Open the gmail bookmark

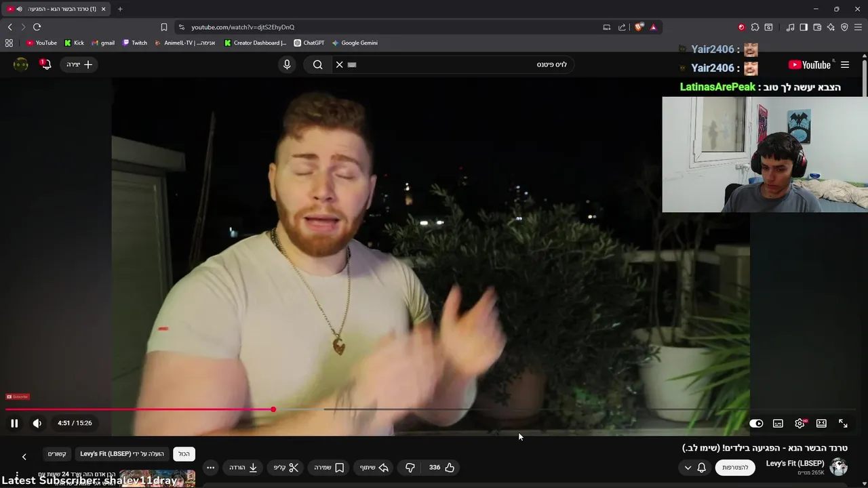[x=103, y=43]
